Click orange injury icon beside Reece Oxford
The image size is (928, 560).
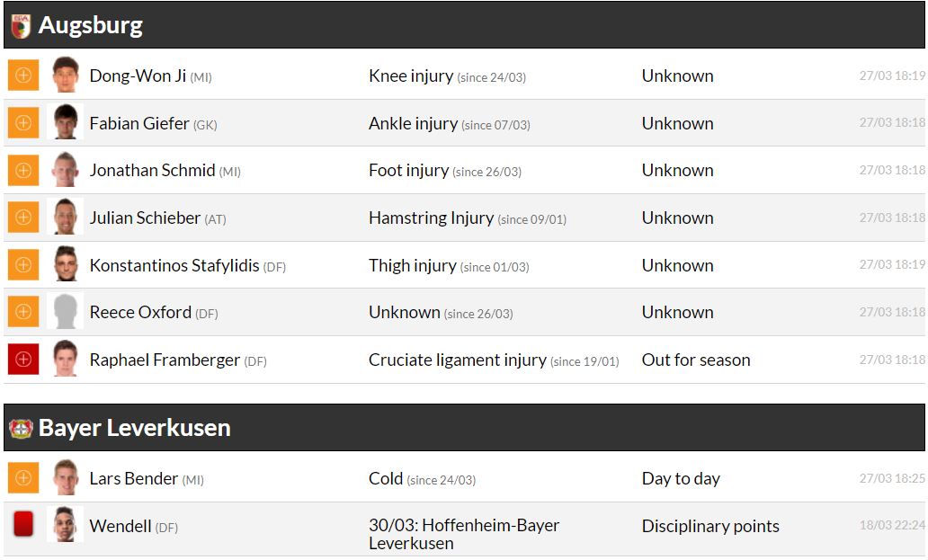coord(23,312)
